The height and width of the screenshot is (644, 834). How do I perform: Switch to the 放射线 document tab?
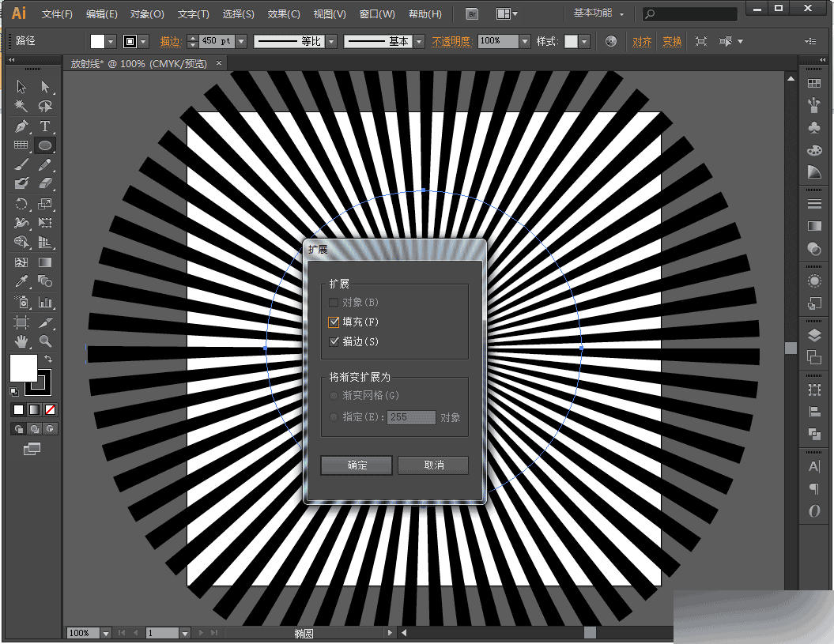pyautogui.click(x=139, y=64)
